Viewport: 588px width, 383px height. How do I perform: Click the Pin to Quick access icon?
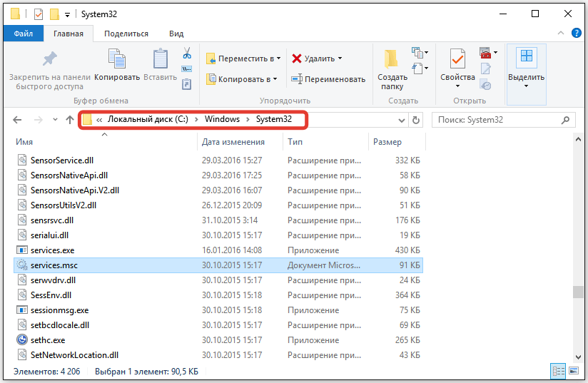click(49, 58)
